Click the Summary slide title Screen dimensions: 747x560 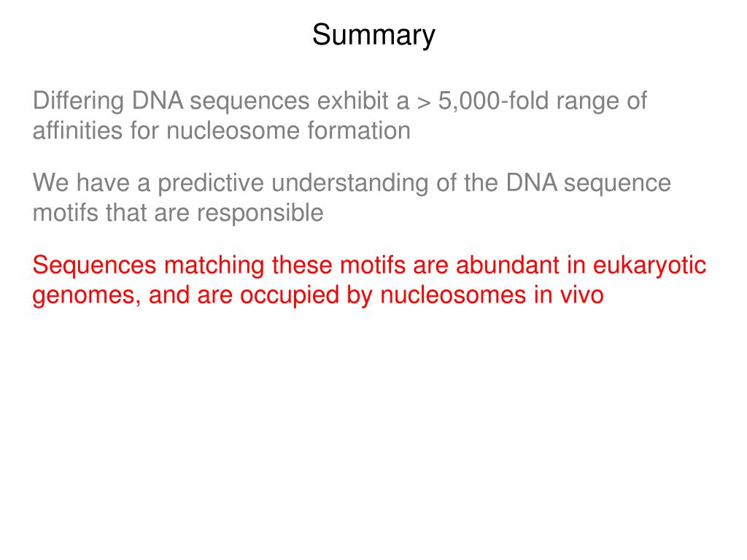tap(373, 35)
